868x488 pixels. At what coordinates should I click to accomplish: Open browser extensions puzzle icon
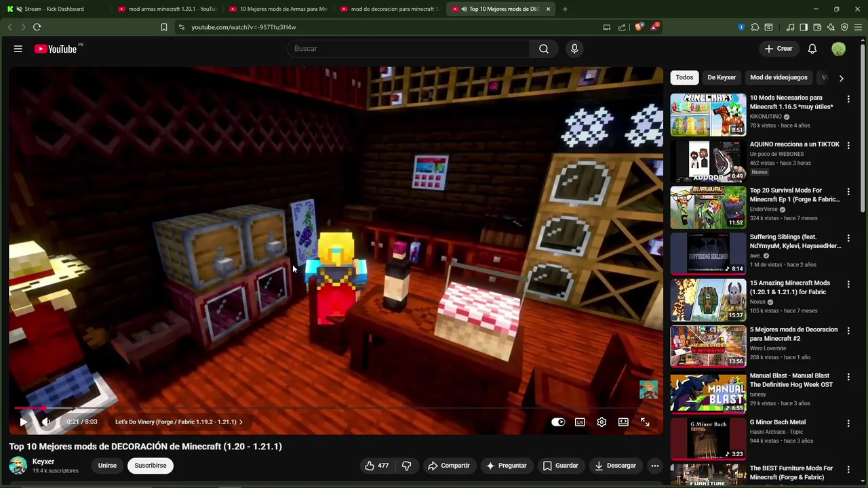755,27
